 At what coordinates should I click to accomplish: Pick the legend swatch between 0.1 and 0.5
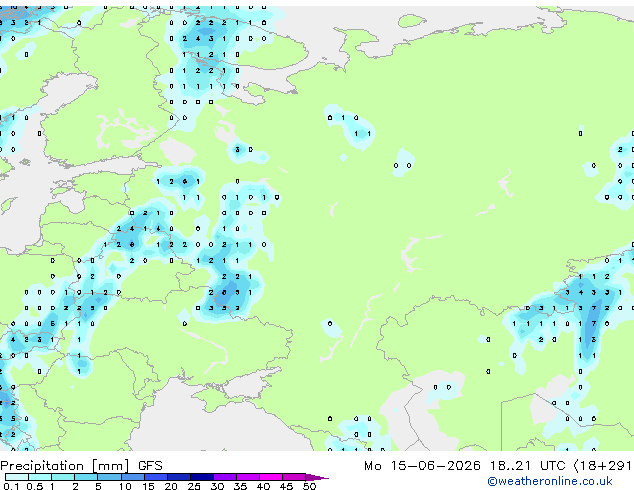point(17,477)
